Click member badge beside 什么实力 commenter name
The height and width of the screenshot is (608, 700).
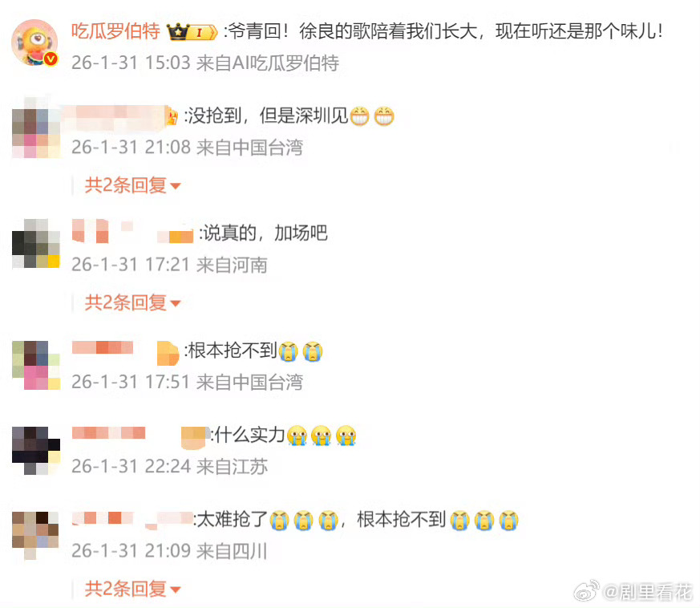(193, 437)
